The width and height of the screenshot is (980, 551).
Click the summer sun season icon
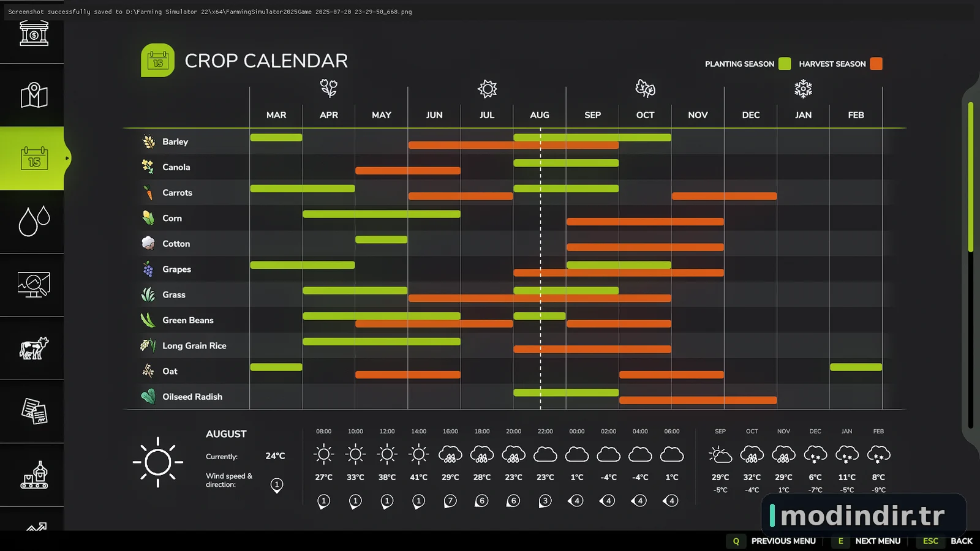pos(487,89)
